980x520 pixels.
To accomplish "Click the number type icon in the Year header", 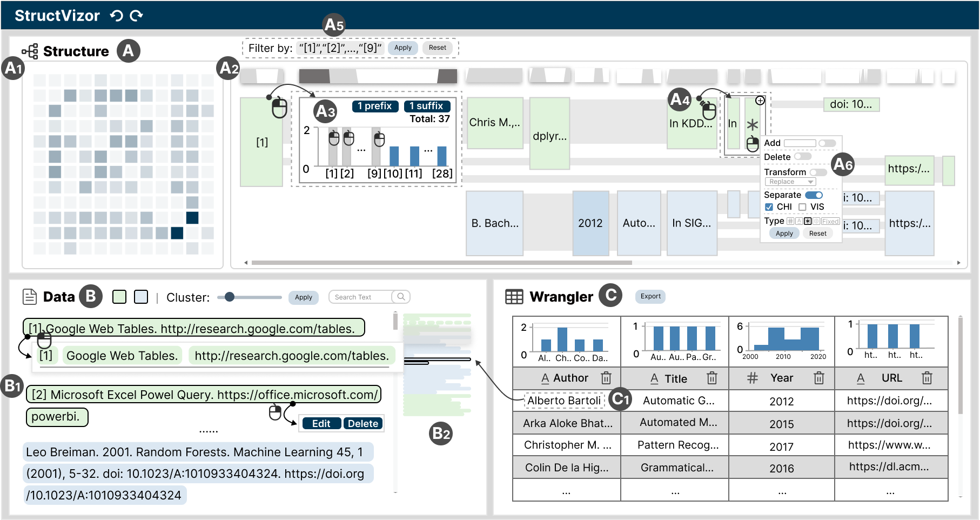I will point(752,378).
